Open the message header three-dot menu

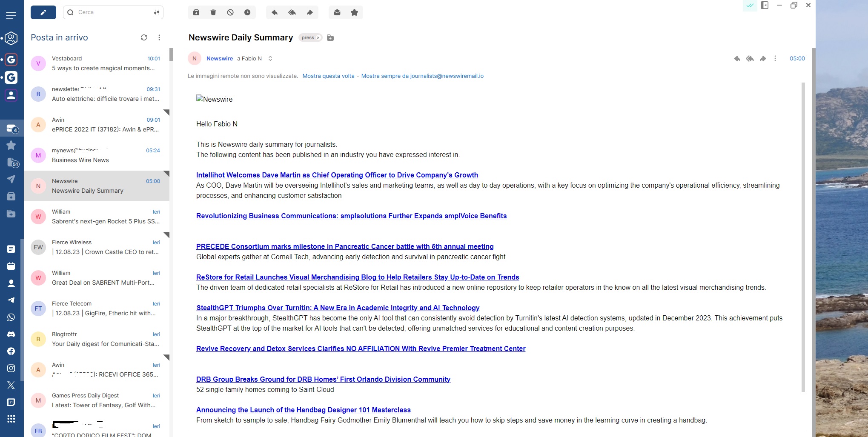coord(775,59)
